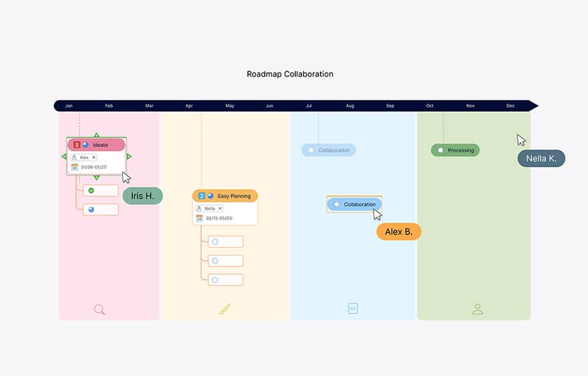
Task: Check the third empty subtask under Easy Planning
Action: click(215, 280)
